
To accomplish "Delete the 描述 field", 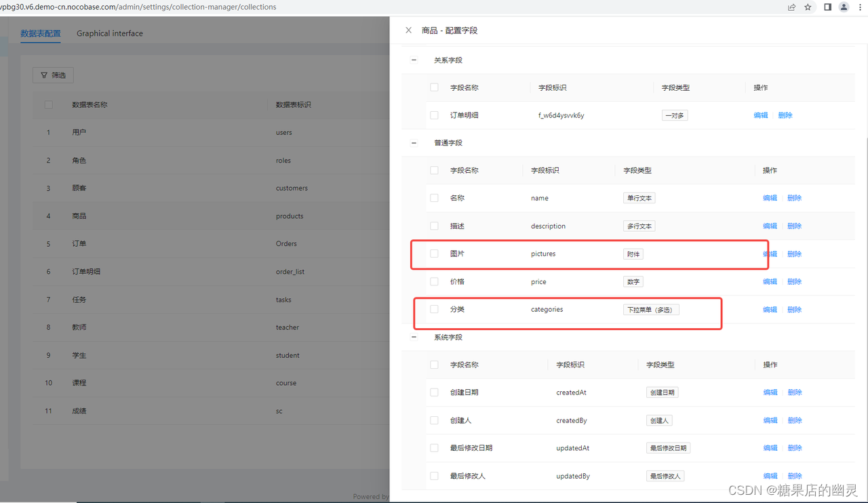I will click(x=795, y=226).
